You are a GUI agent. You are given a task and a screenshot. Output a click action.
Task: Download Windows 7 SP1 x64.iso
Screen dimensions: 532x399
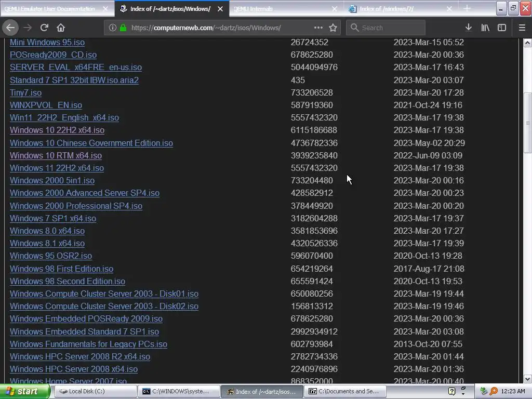[x=53, y=219]
